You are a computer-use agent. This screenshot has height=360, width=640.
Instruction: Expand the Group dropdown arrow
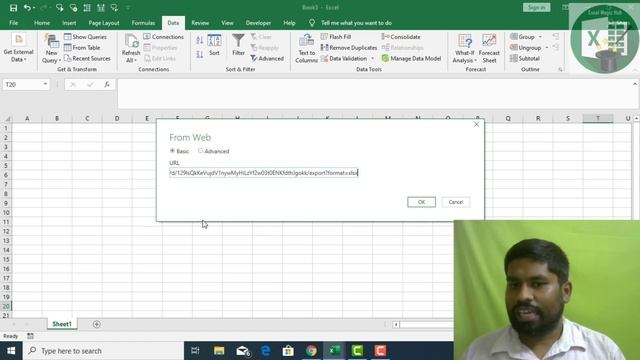540,37
